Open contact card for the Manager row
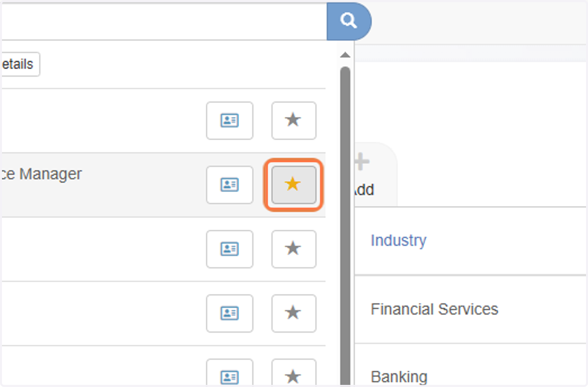The height and width of the screenshot is (387, 588). (x=229, y=185)
